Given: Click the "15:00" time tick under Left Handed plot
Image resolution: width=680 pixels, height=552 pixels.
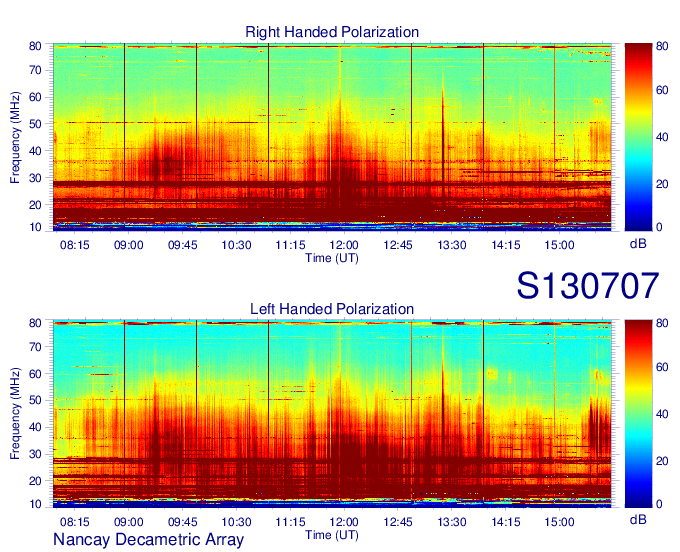Looking at the screenshot, I should pos(559,522).
